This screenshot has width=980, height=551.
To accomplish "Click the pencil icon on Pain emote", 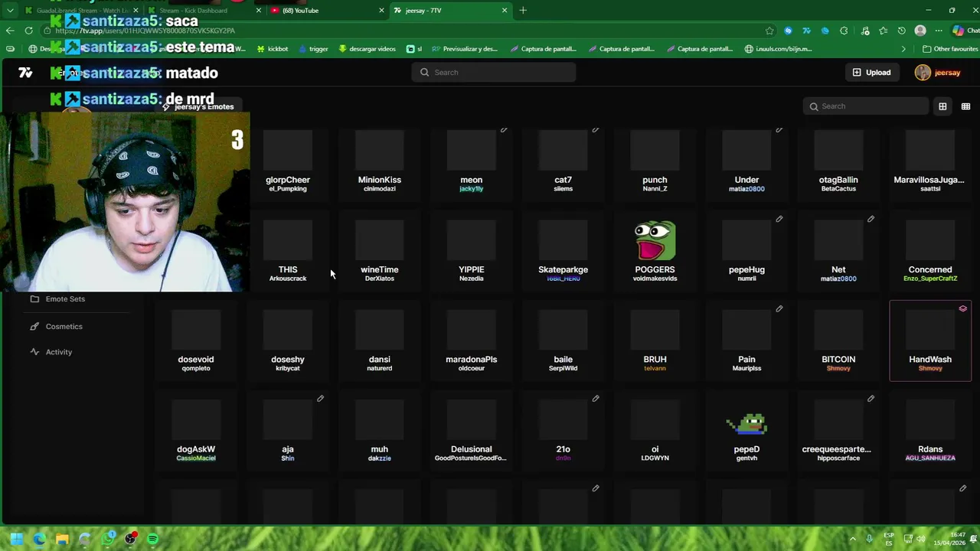I will [779, 309].
